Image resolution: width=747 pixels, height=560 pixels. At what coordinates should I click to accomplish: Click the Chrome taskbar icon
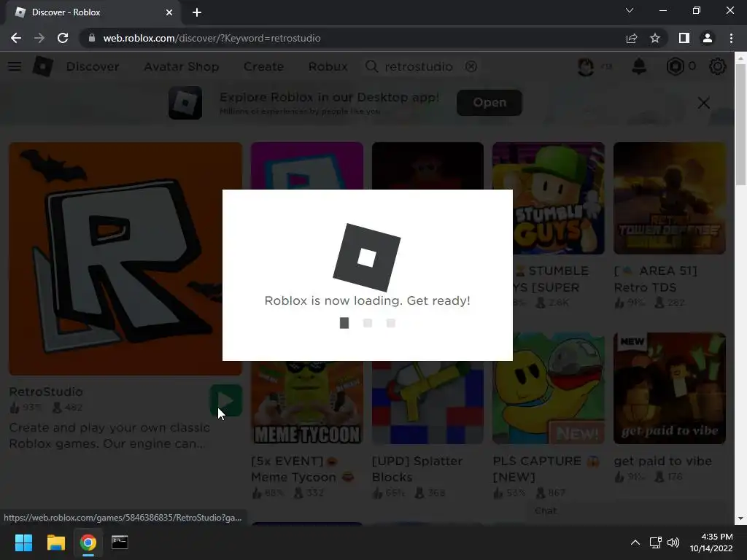pos(88,542)
